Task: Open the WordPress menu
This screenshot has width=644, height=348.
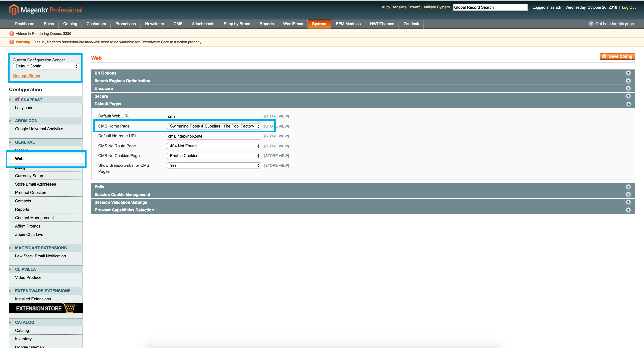Action: click(293, 24)
